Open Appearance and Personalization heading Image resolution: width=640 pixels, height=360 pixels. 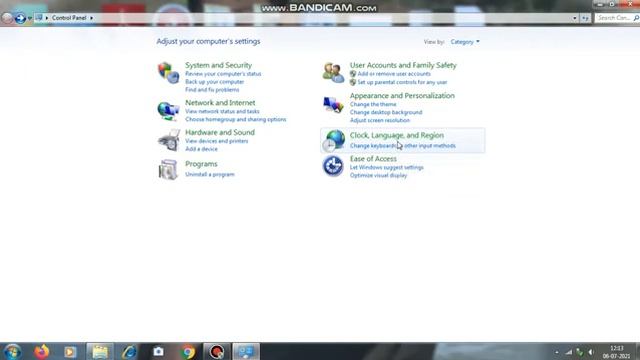402,96
